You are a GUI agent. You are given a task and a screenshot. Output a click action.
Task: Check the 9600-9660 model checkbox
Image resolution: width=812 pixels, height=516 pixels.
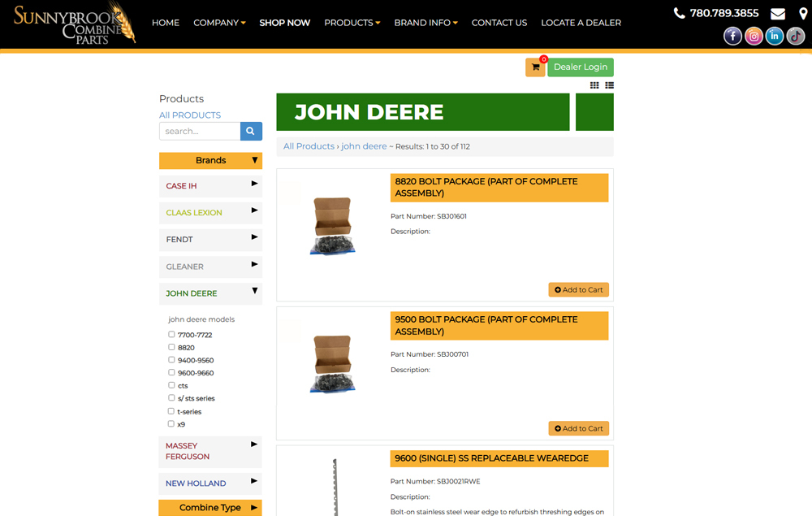(x=171, y=372)
